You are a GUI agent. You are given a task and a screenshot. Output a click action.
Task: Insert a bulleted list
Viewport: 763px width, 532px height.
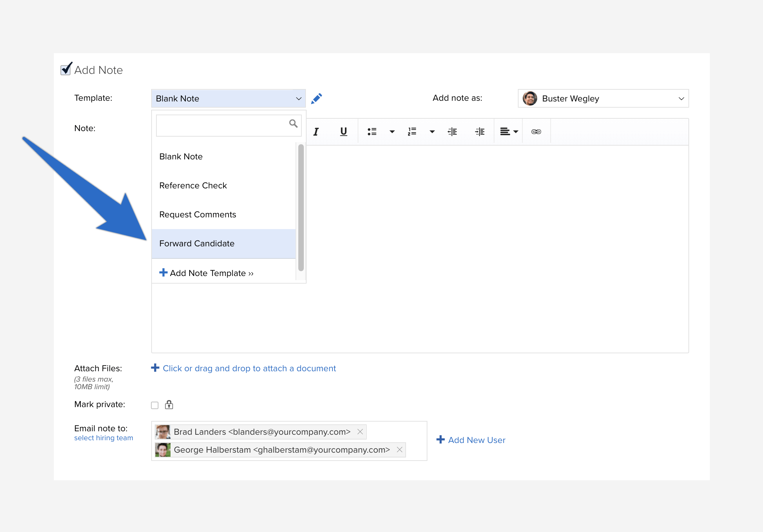(372, 132)
